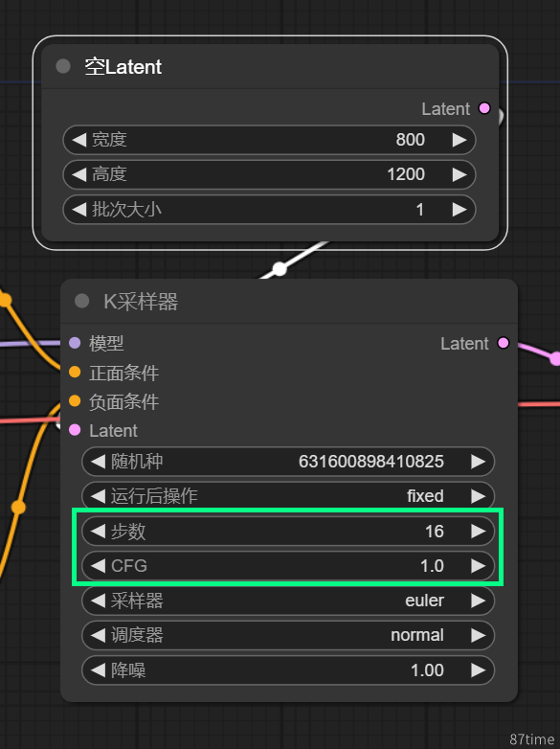Click the 批次大小 field showing 1
Screen dimensions: 560x749
[x=269, y=209]
